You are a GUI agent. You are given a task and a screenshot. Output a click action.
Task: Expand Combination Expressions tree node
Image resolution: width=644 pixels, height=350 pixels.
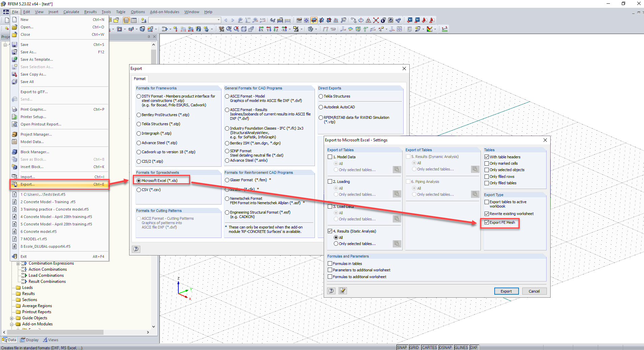(18, 264)
